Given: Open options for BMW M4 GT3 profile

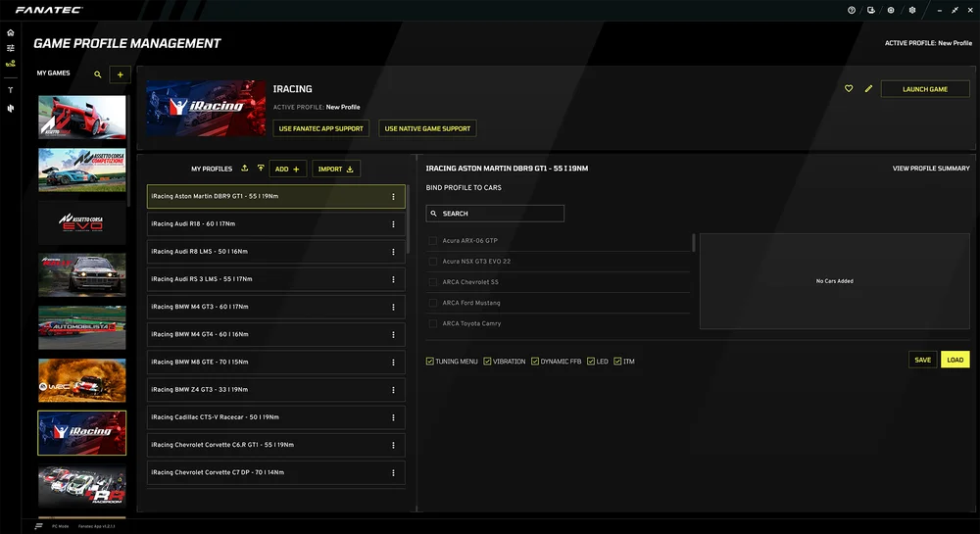Looking at the screenshot, I should coord(393,308).
